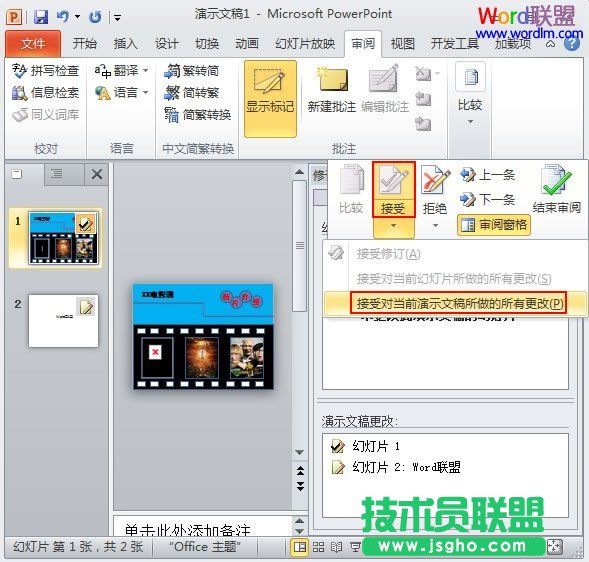Run 拼写检查 spell check

(45, 71)
